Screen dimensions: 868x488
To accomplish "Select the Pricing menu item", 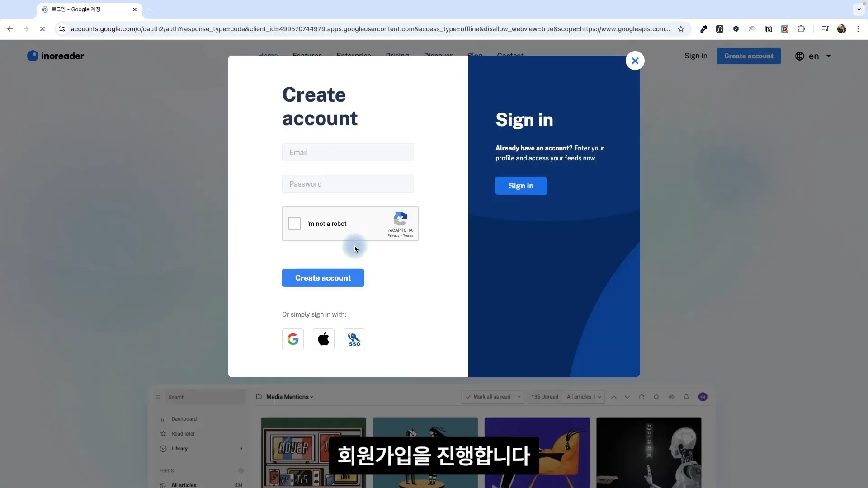I will (x=397, y=56).
